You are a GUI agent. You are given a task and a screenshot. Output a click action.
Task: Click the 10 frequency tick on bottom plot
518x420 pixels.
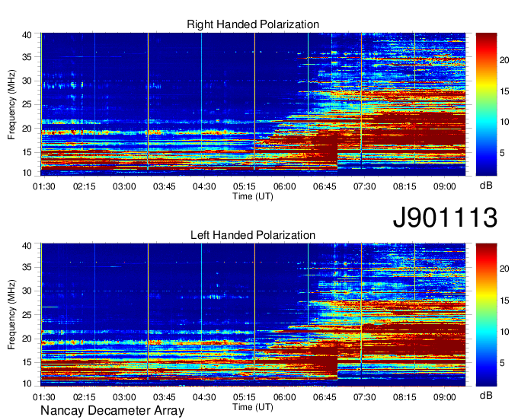27,383
